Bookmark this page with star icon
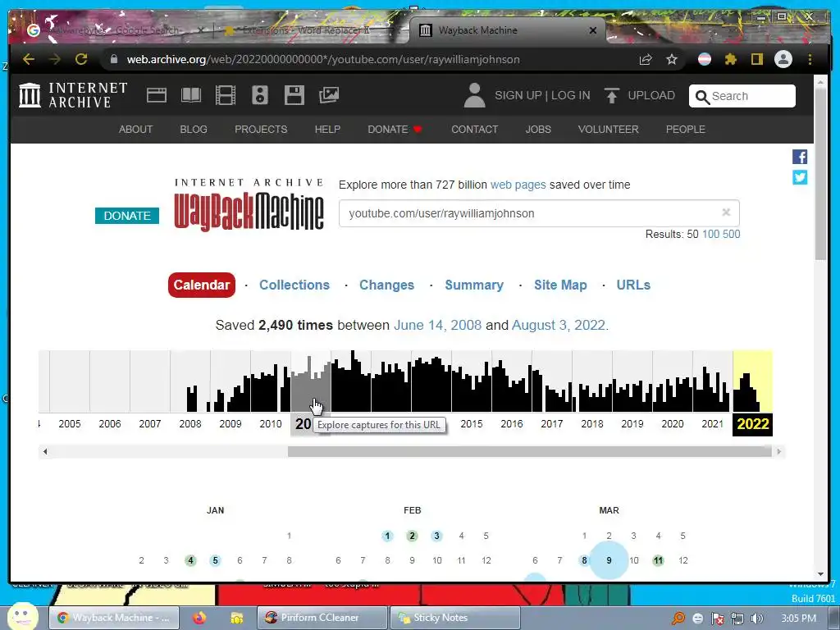This screenshot has height=630, width=840. point(672,59)
